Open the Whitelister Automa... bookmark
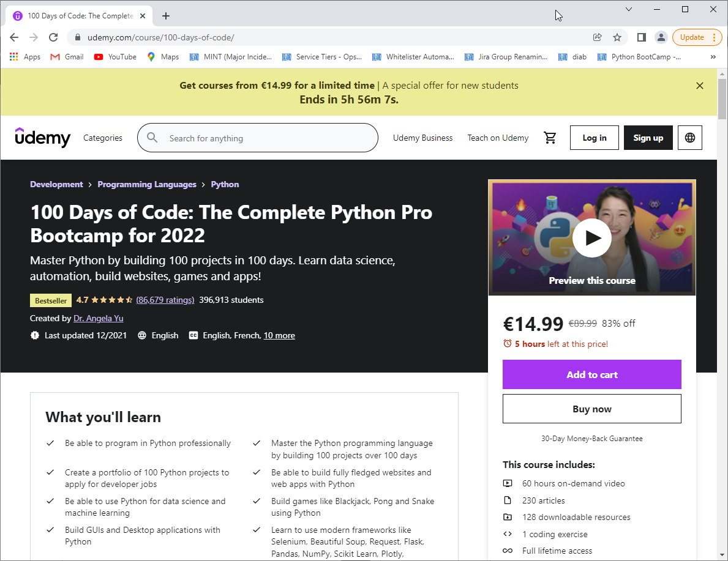This screenshot has width=728, height=561. (x=413, y=57)
